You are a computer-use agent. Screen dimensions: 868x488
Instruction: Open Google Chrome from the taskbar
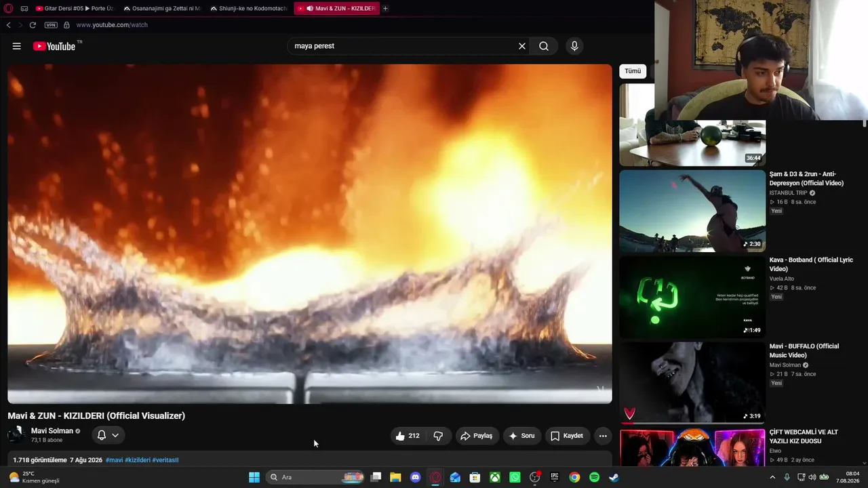coord(574,477)
